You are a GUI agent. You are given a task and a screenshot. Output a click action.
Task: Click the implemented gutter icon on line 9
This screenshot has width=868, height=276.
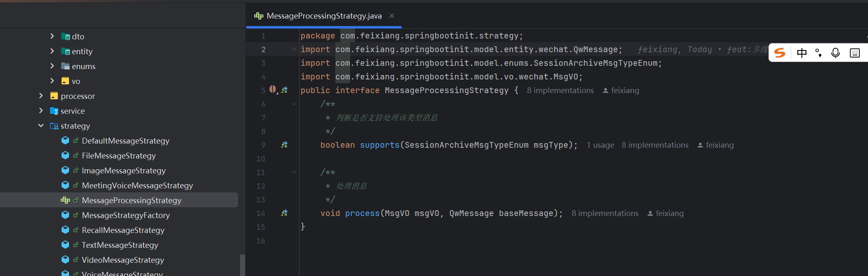284,144
